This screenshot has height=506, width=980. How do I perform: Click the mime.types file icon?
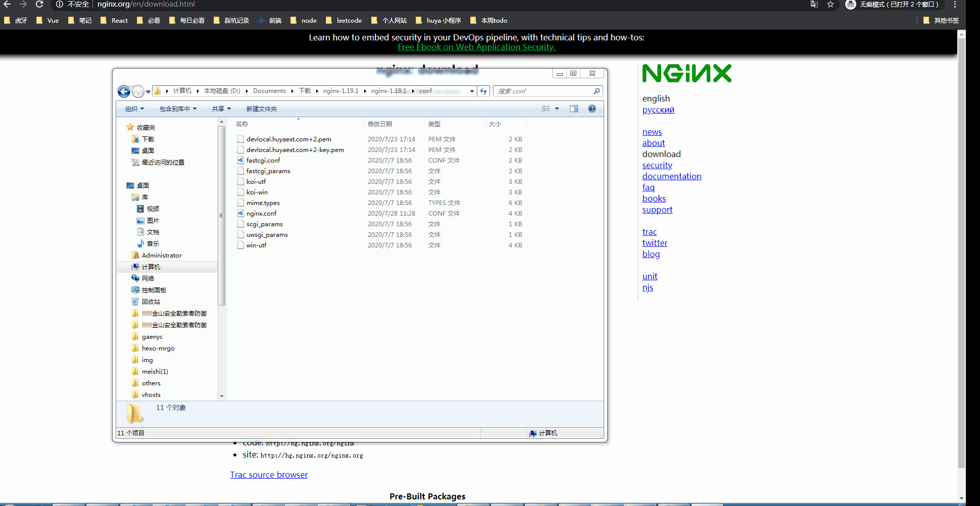tap(240, 203)
